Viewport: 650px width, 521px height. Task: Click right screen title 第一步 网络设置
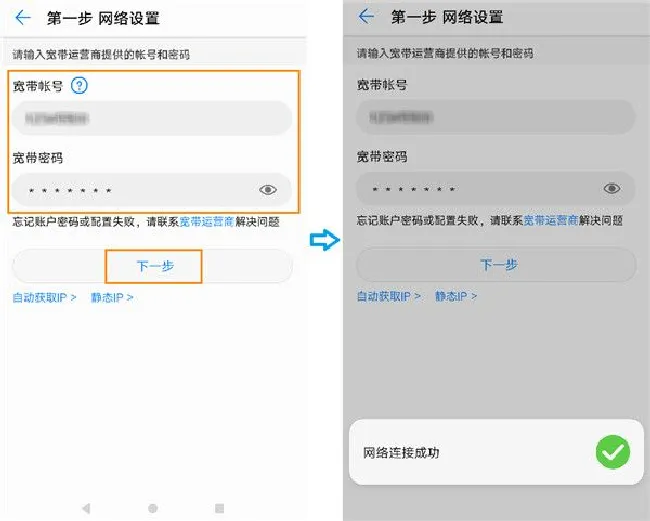[x=447, y=17]
